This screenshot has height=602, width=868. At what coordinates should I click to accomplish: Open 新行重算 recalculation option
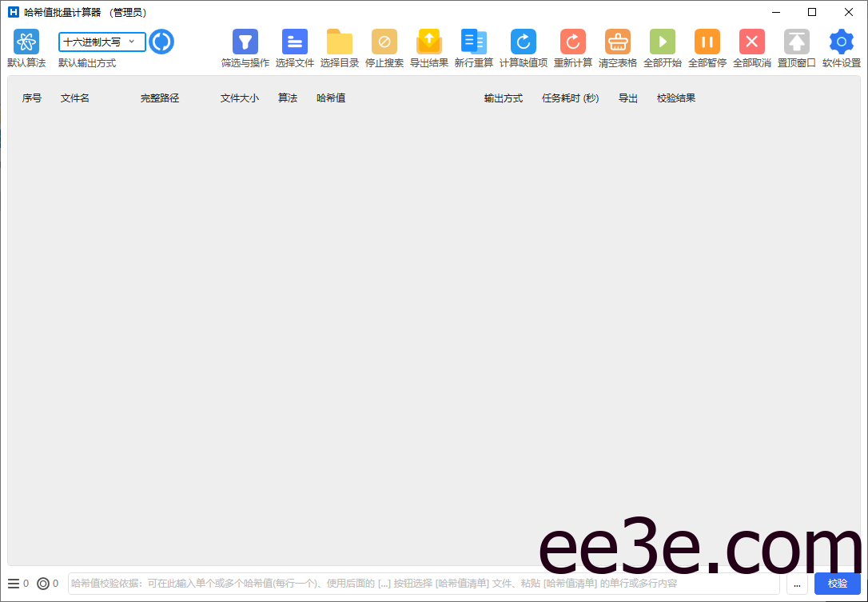coord(473,42)
